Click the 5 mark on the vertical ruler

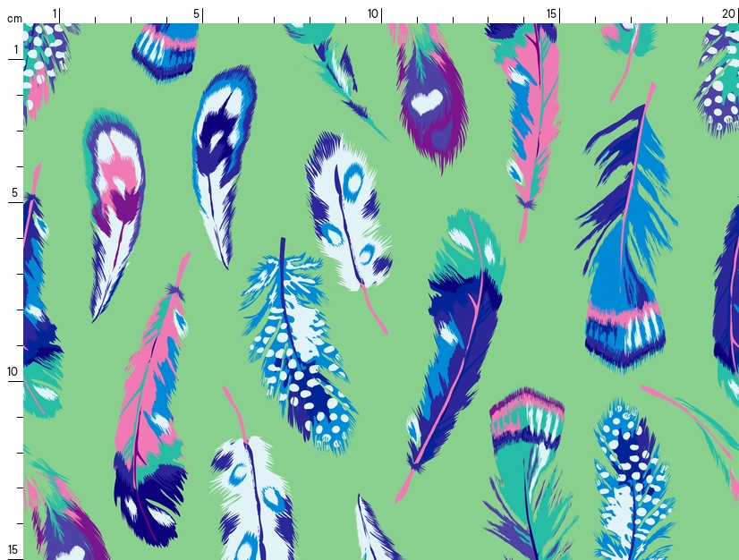coord(14,193)
